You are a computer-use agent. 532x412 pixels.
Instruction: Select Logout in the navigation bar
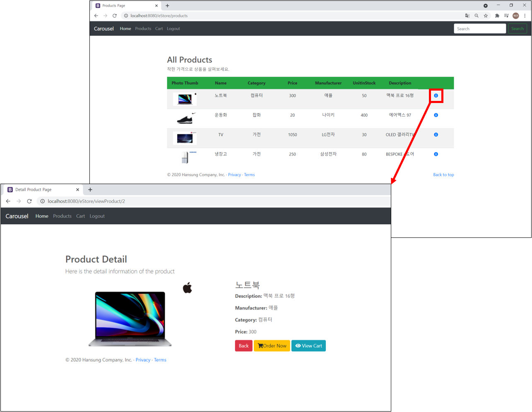coord(97,216)
